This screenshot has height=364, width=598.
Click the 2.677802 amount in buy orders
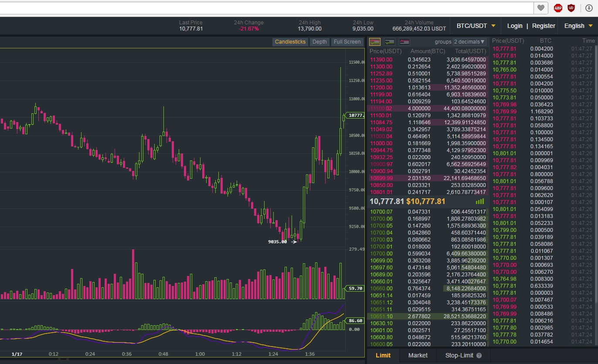tap(419, 316)
